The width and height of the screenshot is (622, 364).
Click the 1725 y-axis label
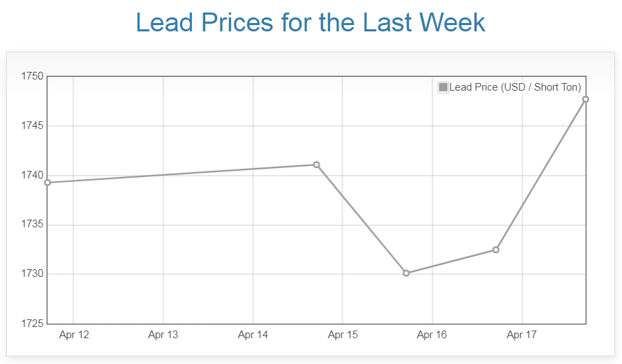[x=31, y=324]
